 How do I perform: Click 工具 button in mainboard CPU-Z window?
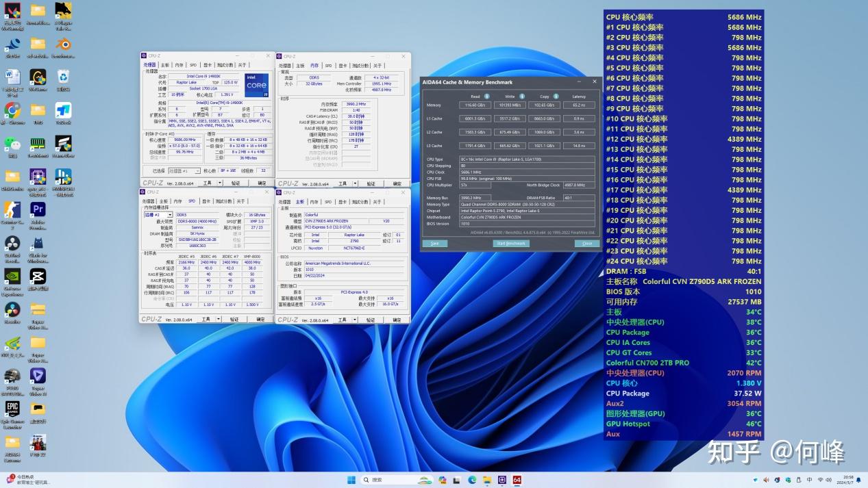pos(343,320)
